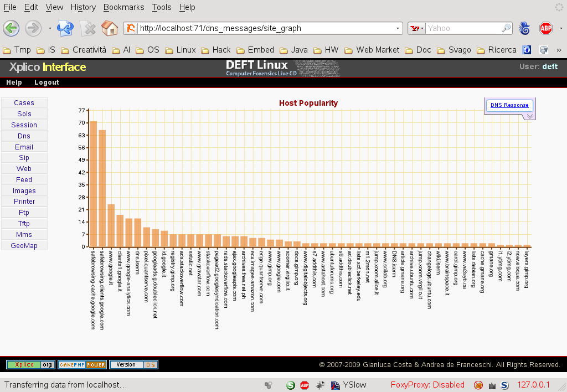567x392 pixels.
Task: Open the GeoMap sidebar section
Action: tap(24, 245)
